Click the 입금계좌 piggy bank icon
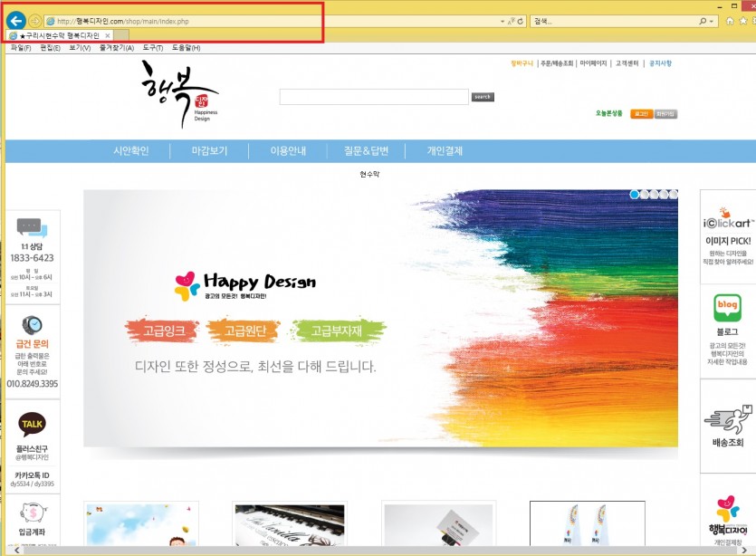Screen dimensions: 756x556 (x=33, y=512)
